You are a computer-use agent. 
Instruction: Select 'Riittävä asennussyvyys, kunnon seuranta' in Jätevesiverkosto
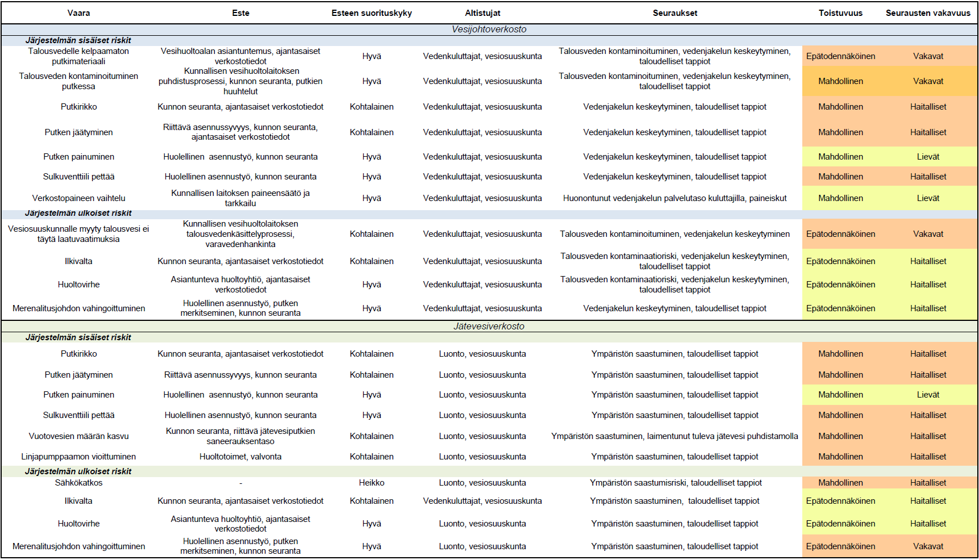click(240, 375)
